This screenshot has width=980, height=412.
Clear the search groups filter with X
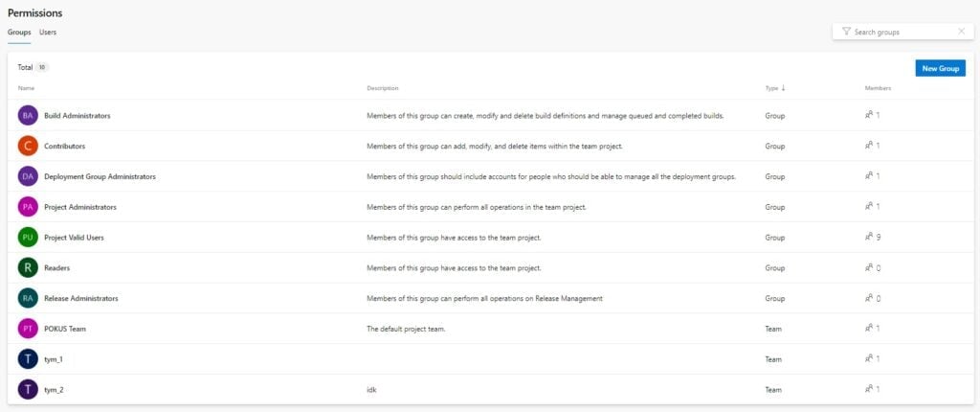961,32
